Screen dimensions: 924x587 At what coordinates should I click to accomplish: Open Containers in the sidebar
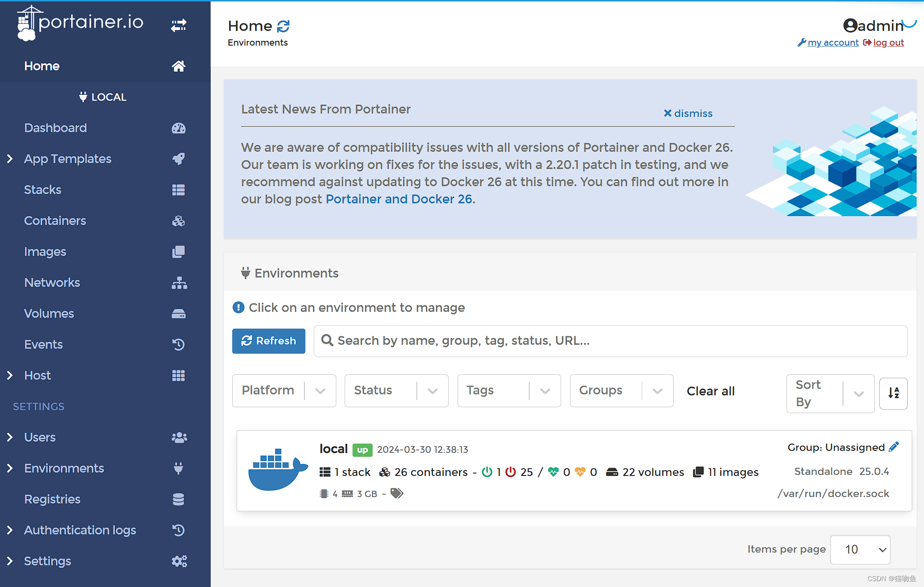pyautogui.click(x=55, y=221)
